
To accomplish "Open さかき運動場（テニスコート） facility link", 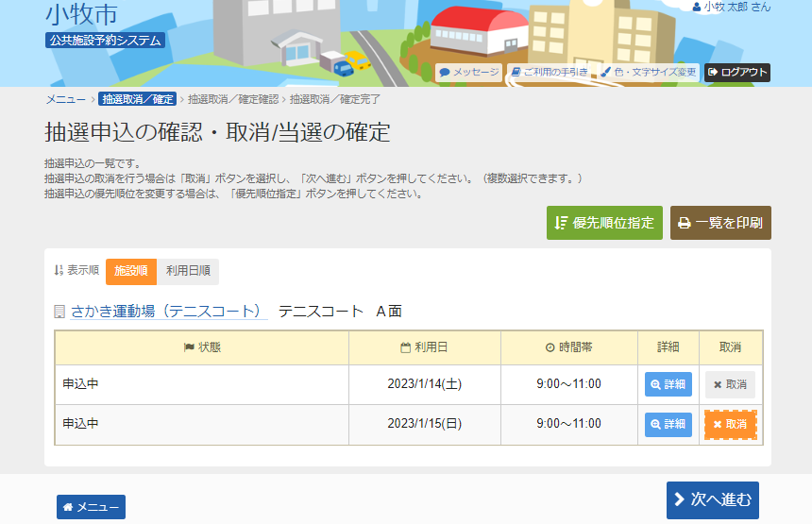I will tap(165, 311).
